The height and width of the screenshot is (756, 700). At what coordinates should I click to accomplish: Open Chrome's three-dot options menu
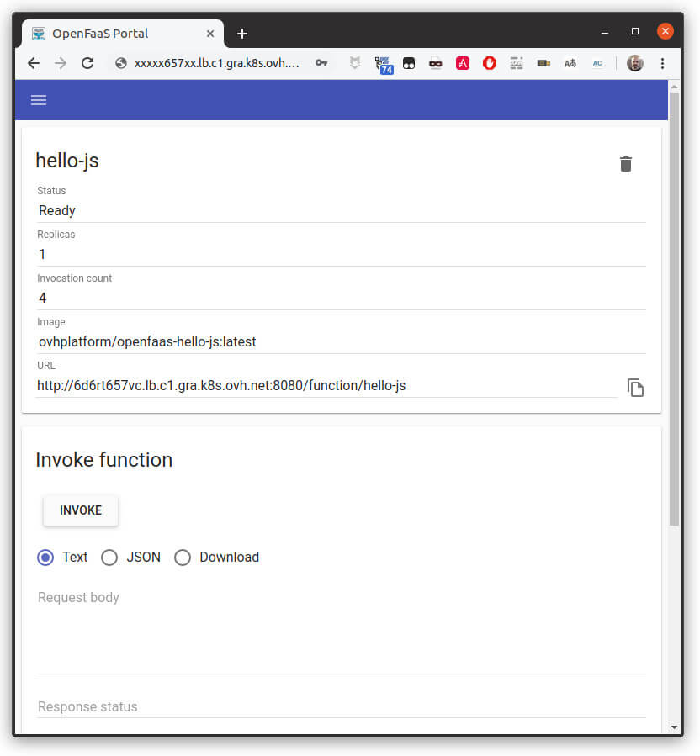click(x=662, y=63)
